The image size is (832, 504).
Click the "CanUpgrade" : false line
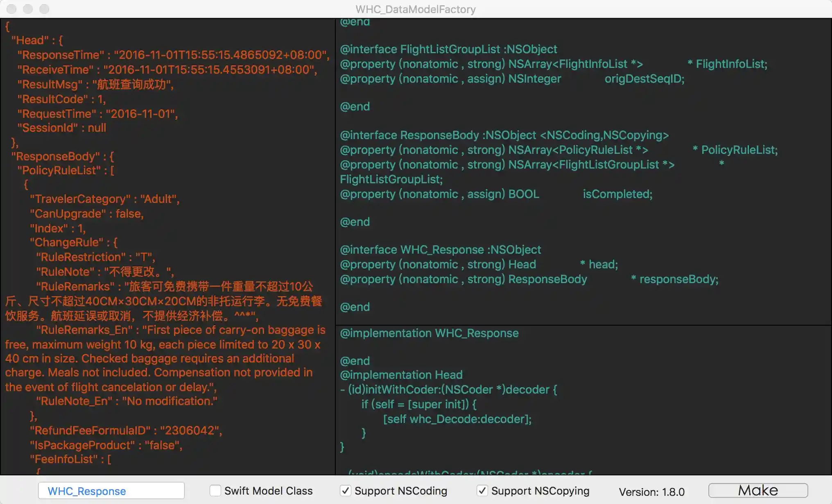tap(87, 214)
